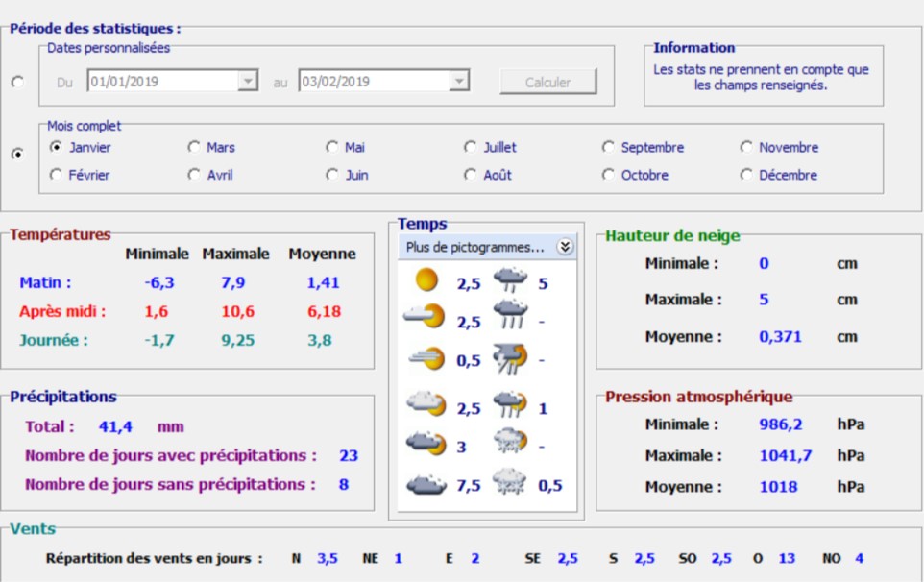The width and height of the screenshot is (924, 582).
Task: Click the Journée minimale value -1,7
Action: (159, 340)
